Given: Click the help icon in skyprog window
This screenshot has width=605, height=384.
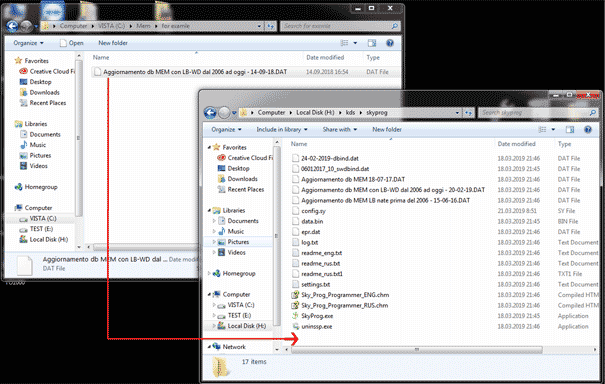Looking at the screenshot, I should point(588,130).
